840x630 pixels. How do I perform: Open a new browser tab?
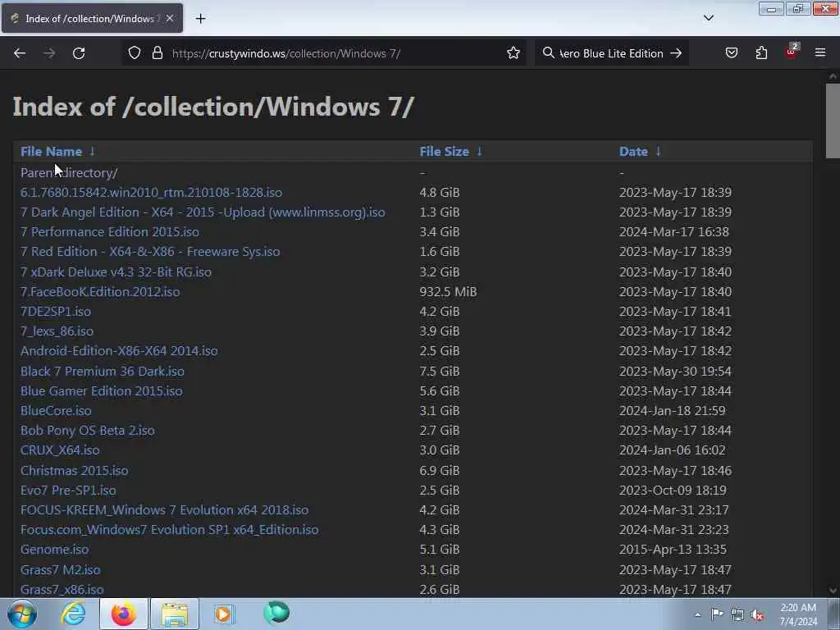coord(200,19)
